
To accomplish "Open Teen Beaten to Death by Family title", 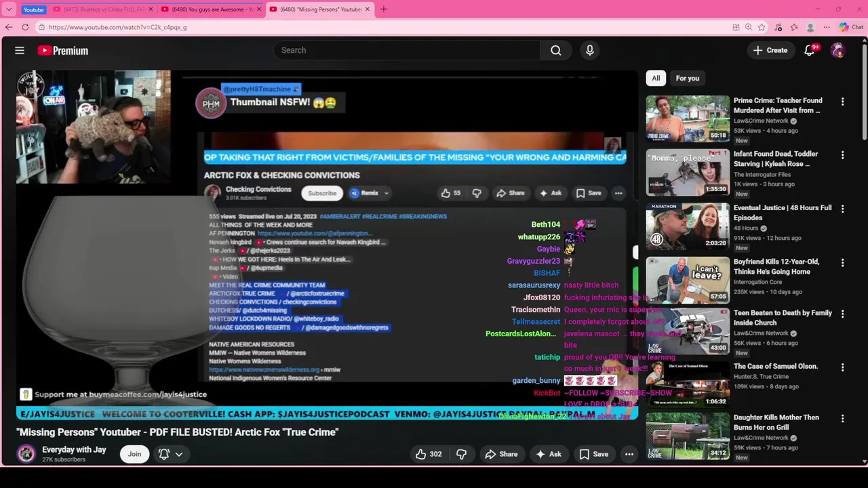I will pos(783,318).
